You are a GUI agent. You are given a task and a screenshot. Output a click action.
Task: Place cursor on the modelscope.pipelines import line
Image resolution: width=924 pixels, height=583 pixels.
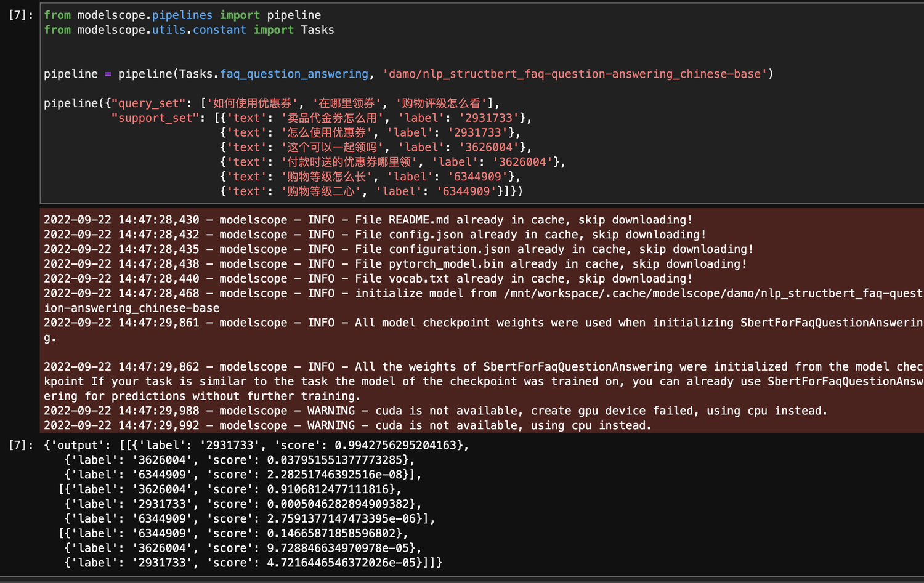click(182, 15)
